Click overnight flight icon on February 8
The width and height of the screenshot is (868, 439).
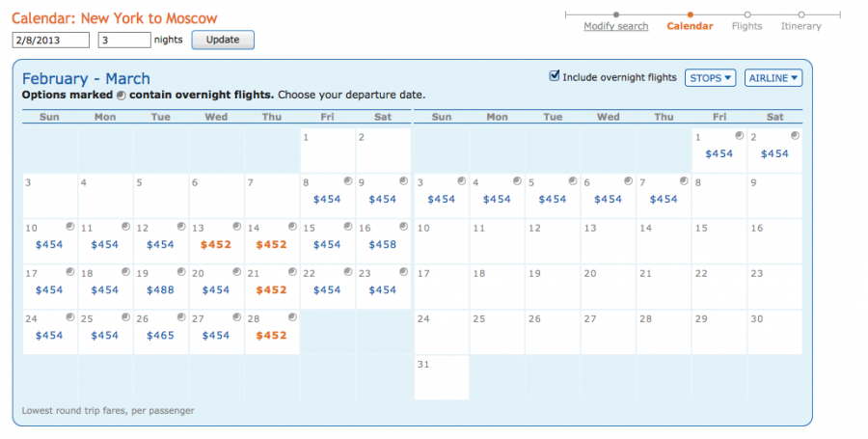tap(348, 180)
